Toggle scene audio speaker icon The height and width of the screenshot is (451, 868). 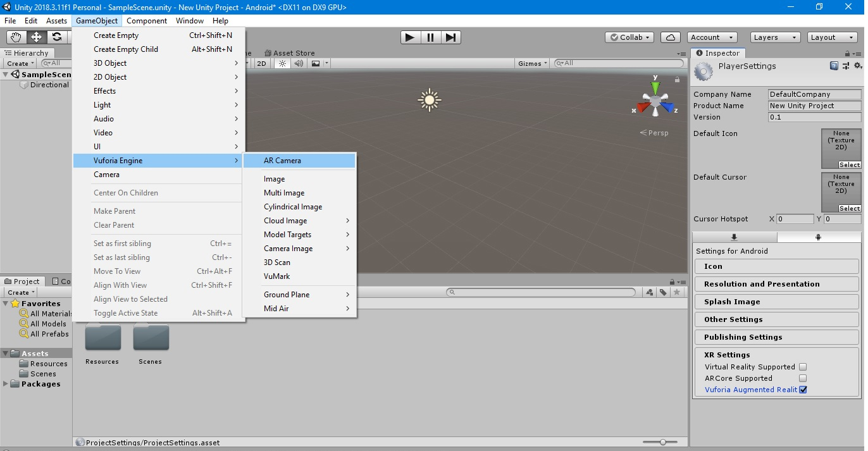[x=299, y=63]
